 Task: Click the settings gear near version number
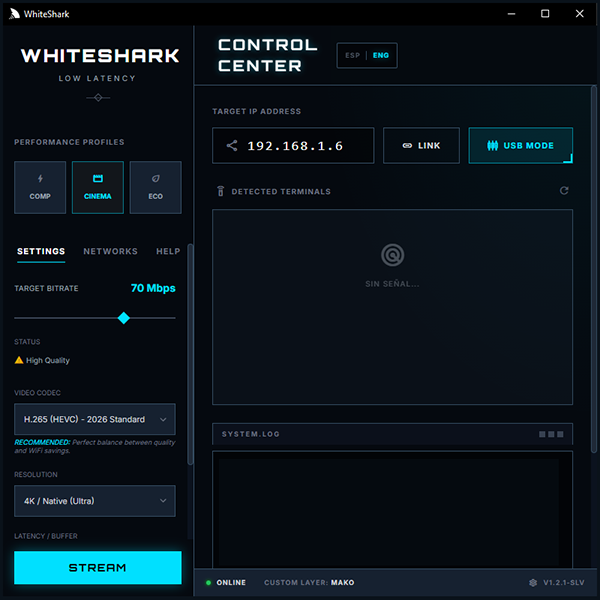click(533, 582)
